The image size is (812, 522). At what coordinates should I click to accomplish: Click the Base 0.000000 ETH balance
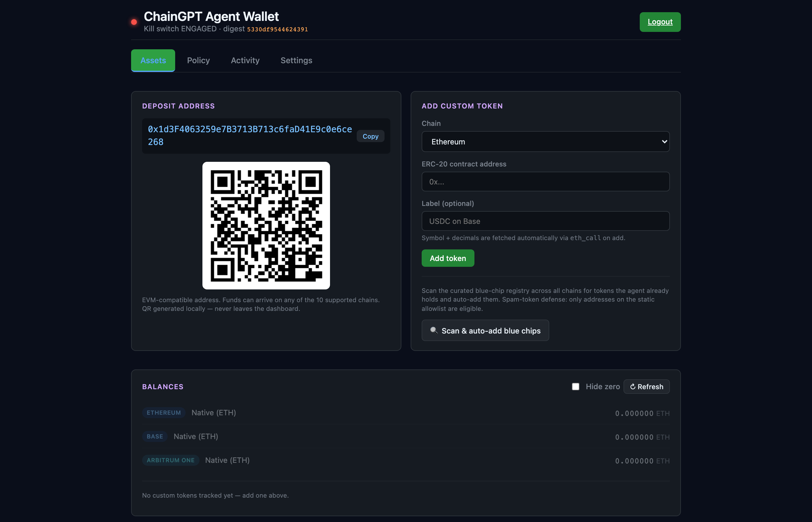click(642, 437)
